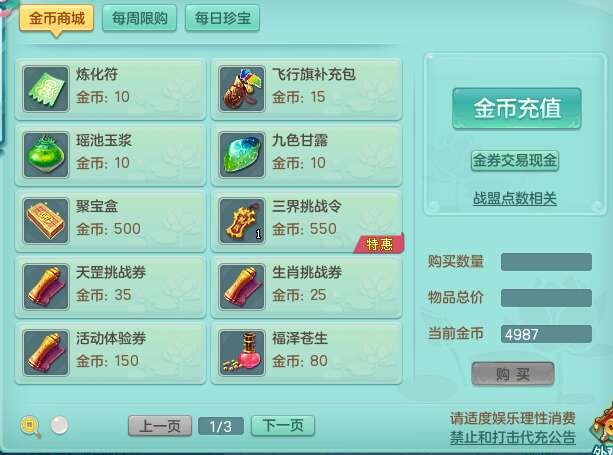Screen dimensions: 613x455
Task: Toggle the white round orb button
Action: point(59,425)
